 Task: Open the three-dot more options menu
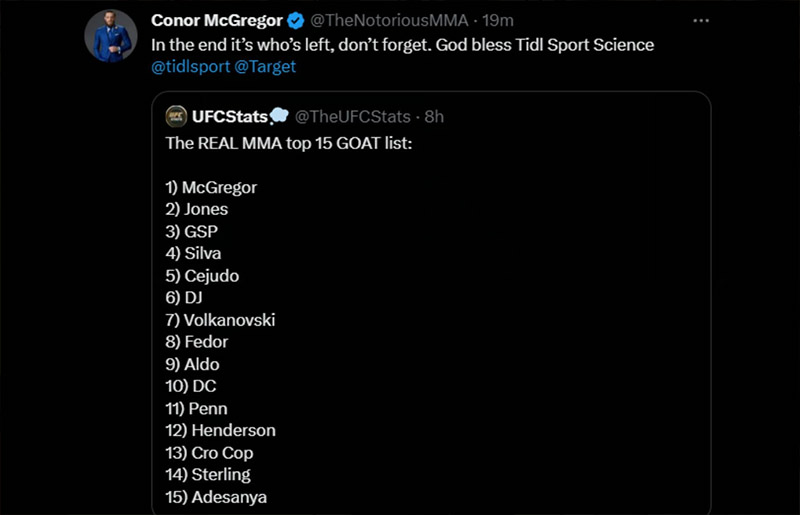pos(701,21)
